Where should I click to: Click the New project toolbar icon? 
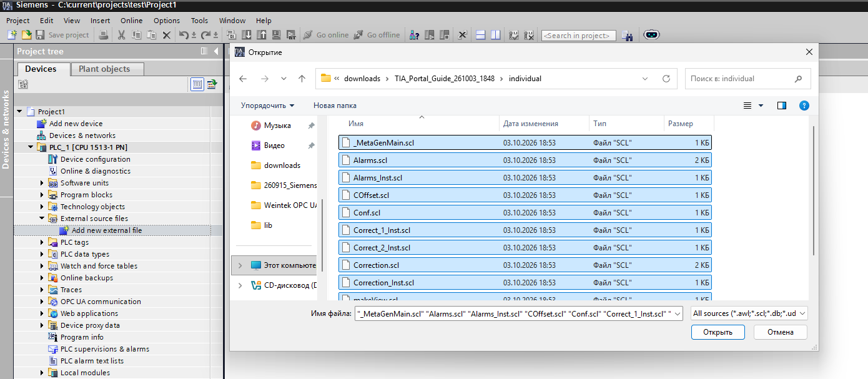pyautogui.click(x=12, y=35)
